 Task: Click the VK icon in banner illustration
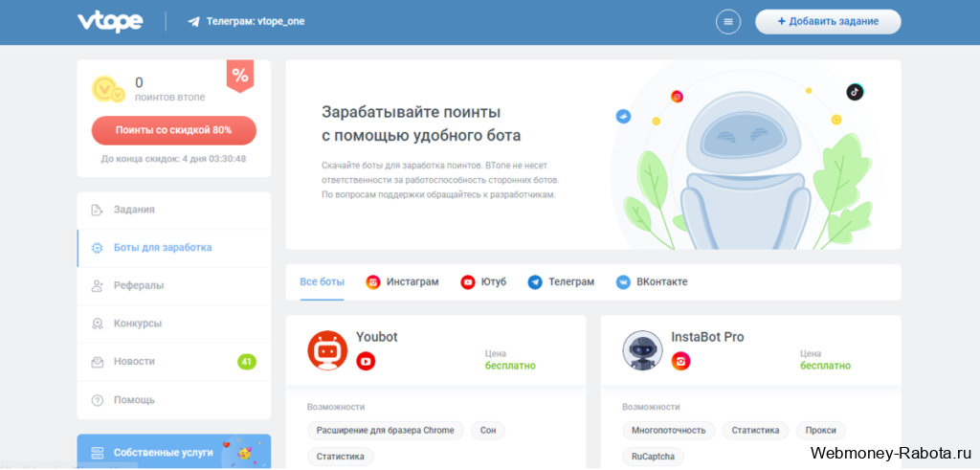623,116
